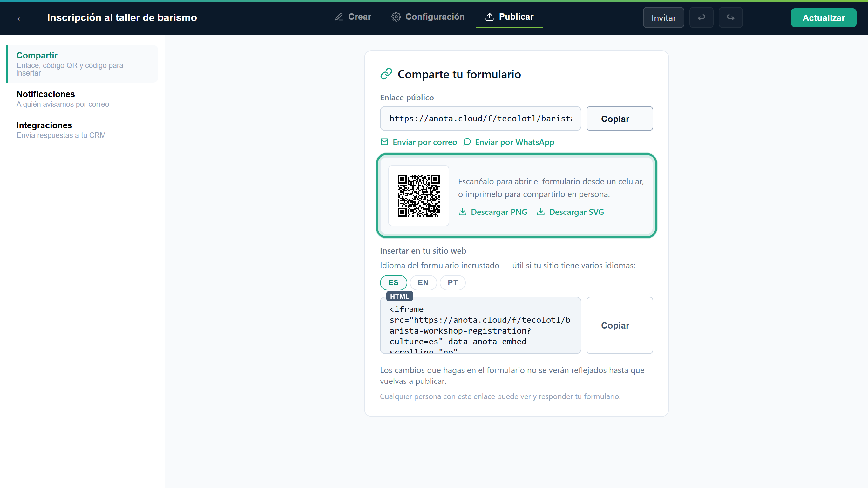Copy the iframe embed code with Copiar
The height and width of the screenshot is (488, 868).
coord(619,325)
